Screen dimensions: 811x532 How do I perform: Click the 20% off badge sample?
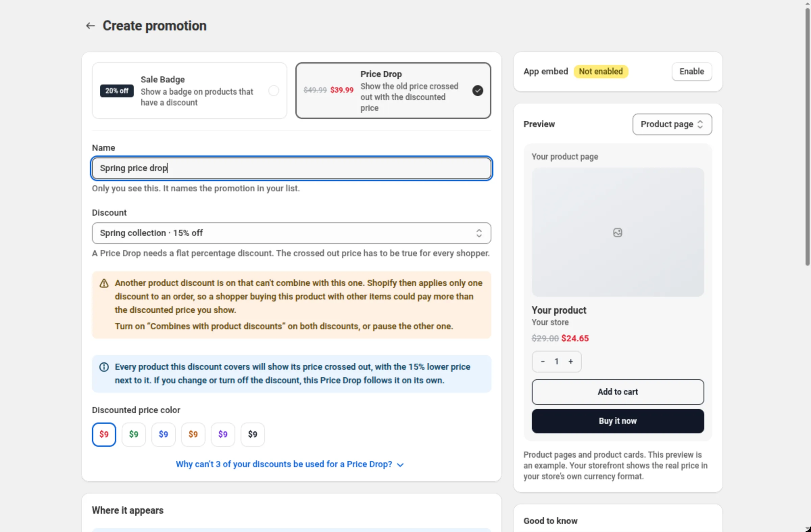[117, 91]
